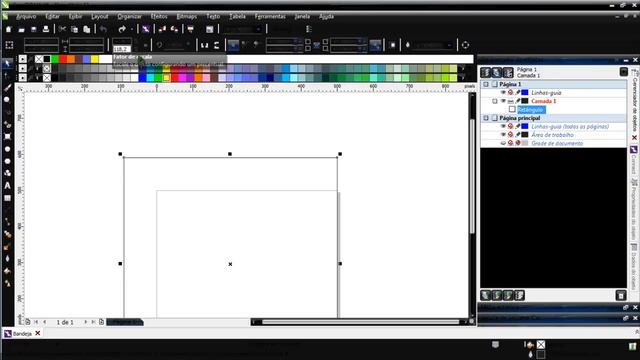
Task: Open the Editar menu
Action: click(52, 17)
